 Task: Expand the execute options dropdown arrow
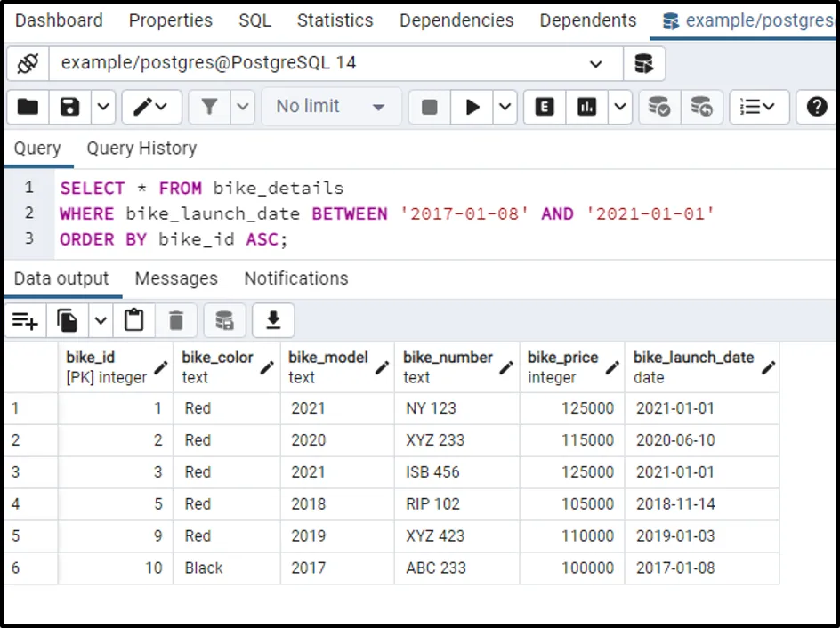coord(505,107)
